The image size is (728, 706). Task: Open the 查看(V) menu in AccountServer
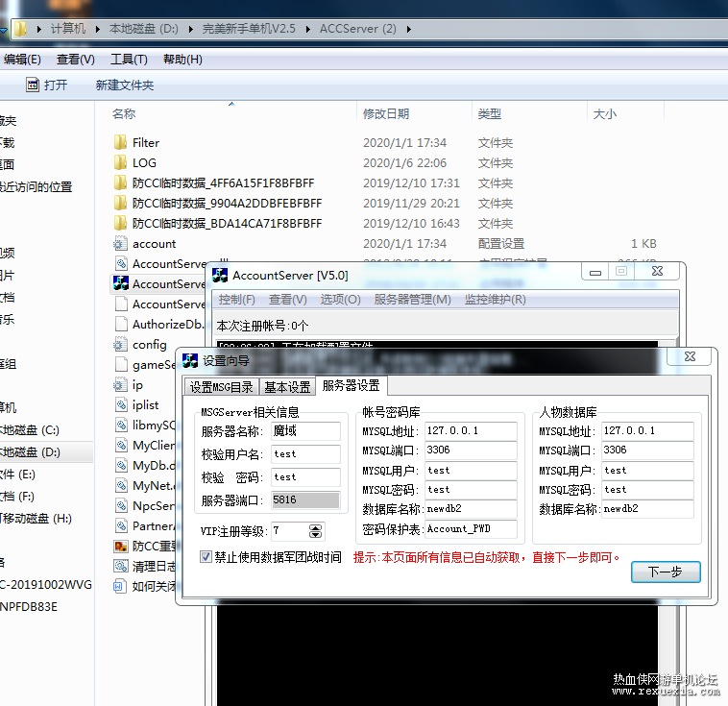point(288,300)
